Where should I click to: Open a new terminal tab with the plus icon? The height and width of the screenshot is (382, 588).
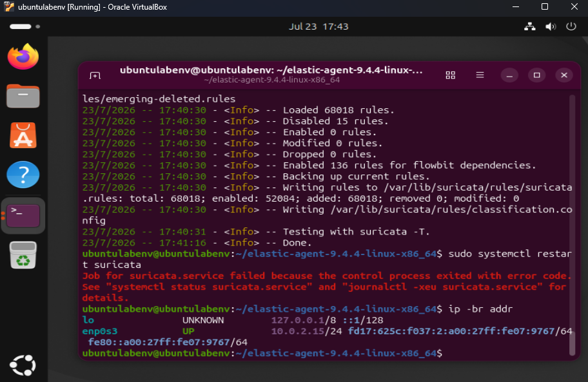click(x=95, y=75)
